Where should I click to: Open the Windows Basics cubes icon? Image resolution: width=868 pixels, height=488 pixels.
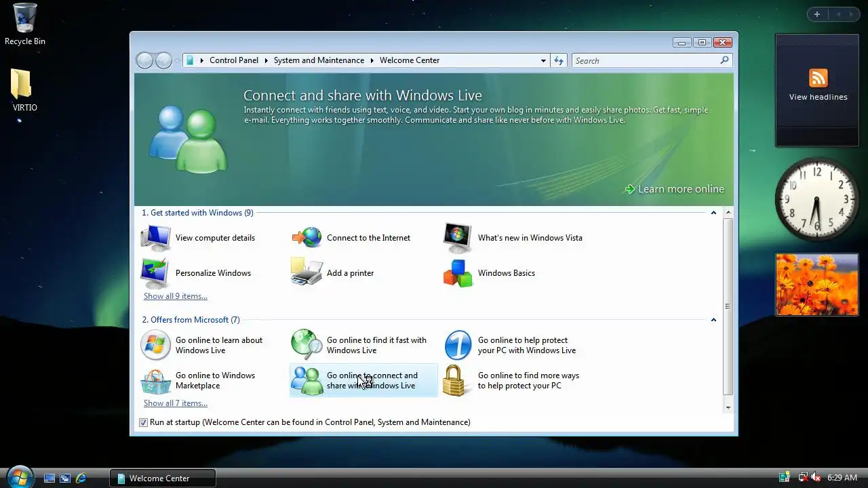click(458, 273)
